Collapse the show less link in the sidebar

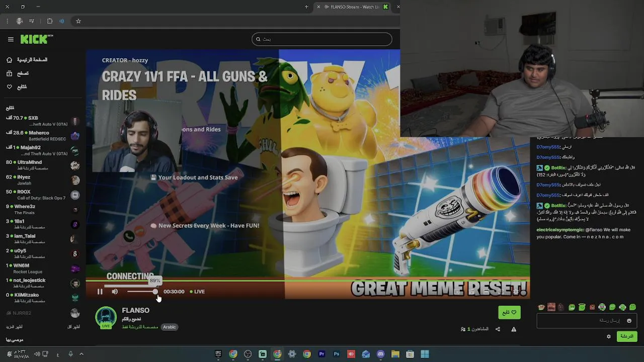click(74, 327)
